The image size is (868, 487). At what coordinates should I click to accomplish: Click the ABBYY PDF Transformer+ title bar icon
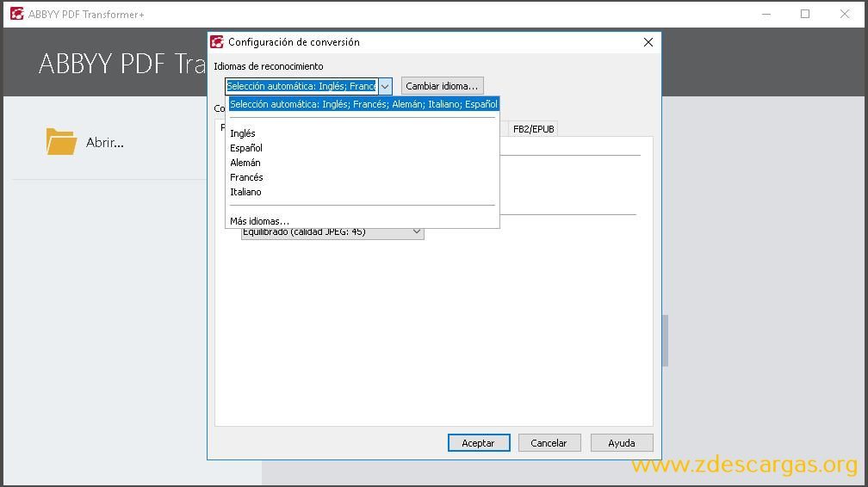click(17, 14)
